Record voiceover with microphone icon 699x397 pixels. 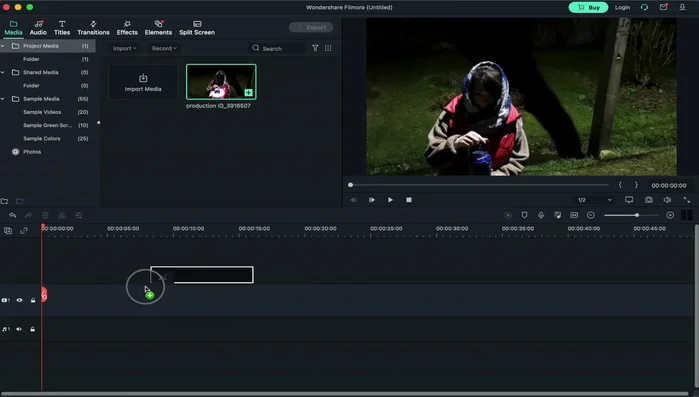[541, 215]
